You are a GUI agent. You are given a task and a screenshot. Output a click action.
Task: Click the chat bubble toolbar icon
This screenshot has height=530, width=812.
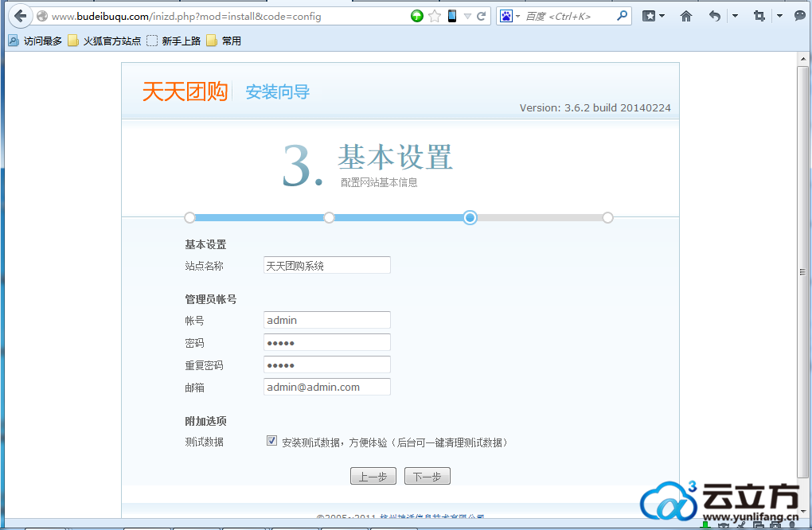point(800,16)
